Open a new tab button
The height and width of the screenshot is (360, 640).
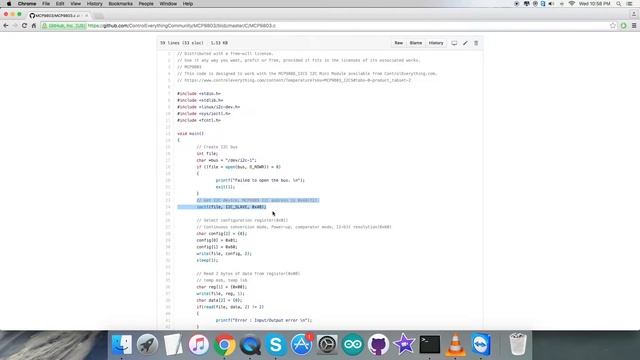click(x=98, y=16)
